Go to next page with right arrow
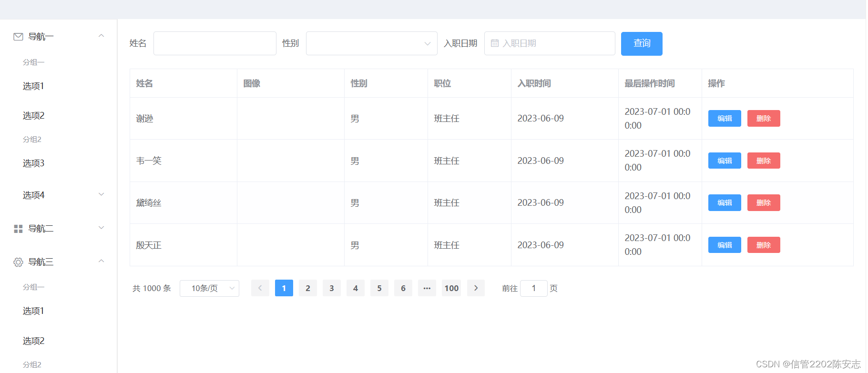This screenshot has height=373, width=868. [x=476, y=288]
